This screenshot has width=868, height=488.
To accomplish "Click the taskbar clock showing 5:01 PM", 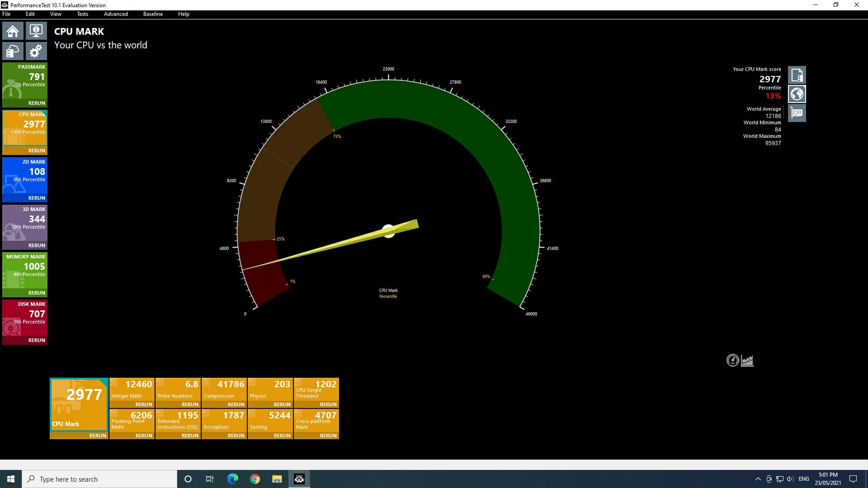I will pyautogui.click(x=828, y=479).
